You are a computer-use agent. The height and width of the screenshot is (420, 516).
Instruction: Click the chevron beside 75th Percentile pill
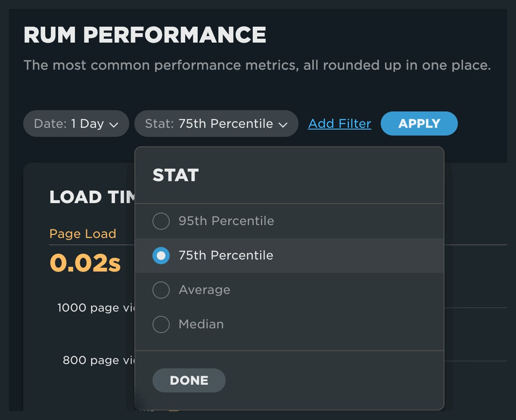point(283,125)
